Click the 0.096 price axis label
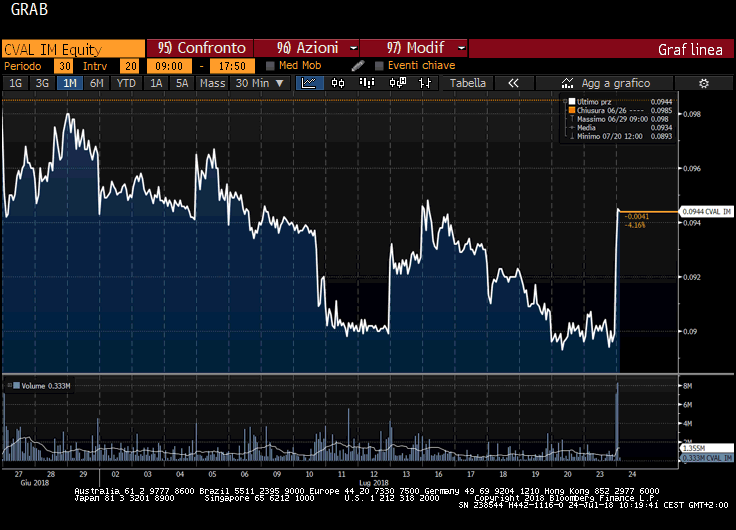 point(692,169)
